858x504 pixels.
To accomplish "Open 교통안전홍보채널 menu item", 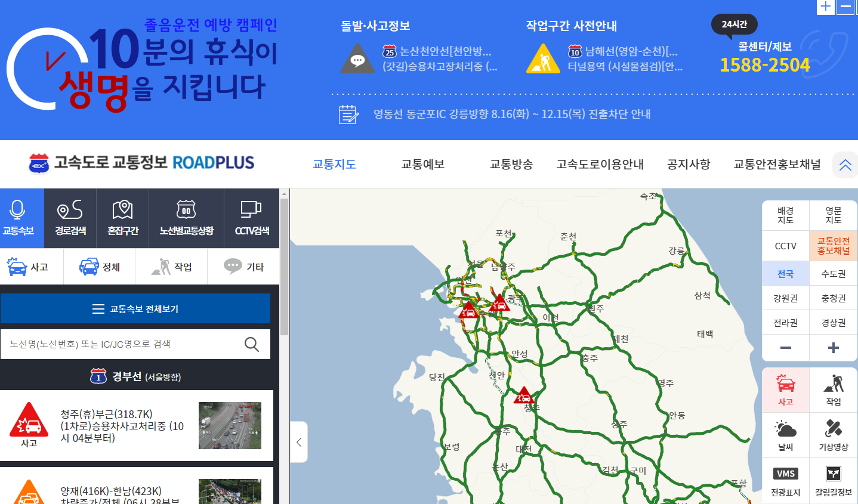I will pyautogui.click(x=777, y=164).
